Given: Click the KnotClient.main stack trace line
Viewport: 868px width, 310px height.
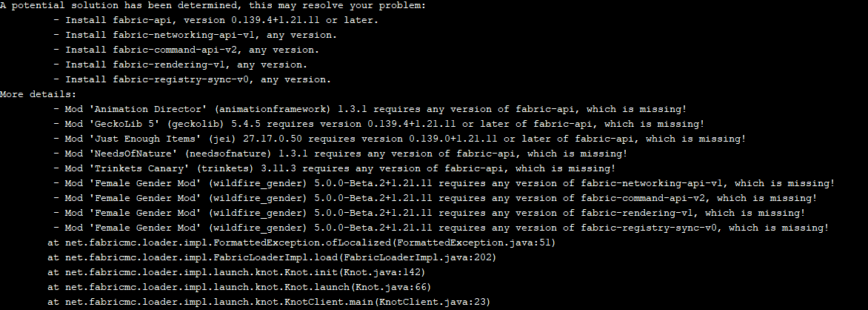Looking at the screenshot, I should click(269, 303).
